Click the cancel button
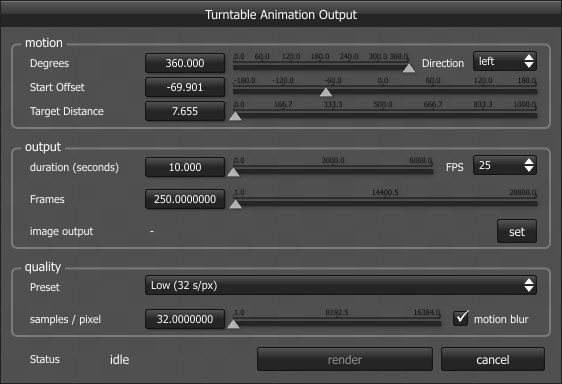Screen dimensions: 562x384 493,359
